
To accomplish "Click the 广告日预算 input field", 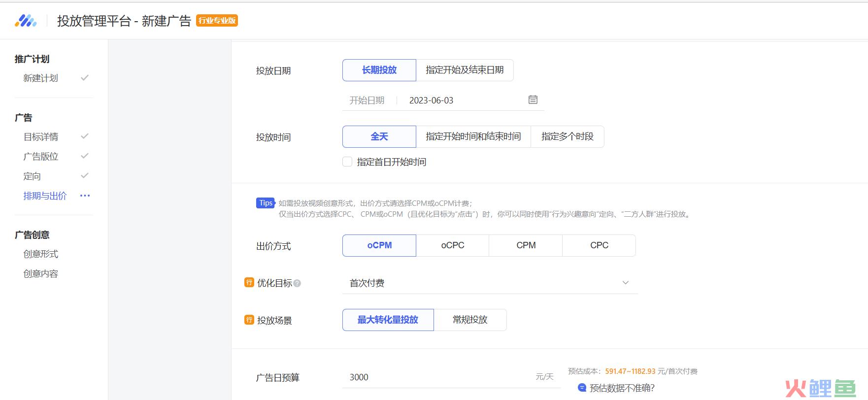I will coord(438,377).
